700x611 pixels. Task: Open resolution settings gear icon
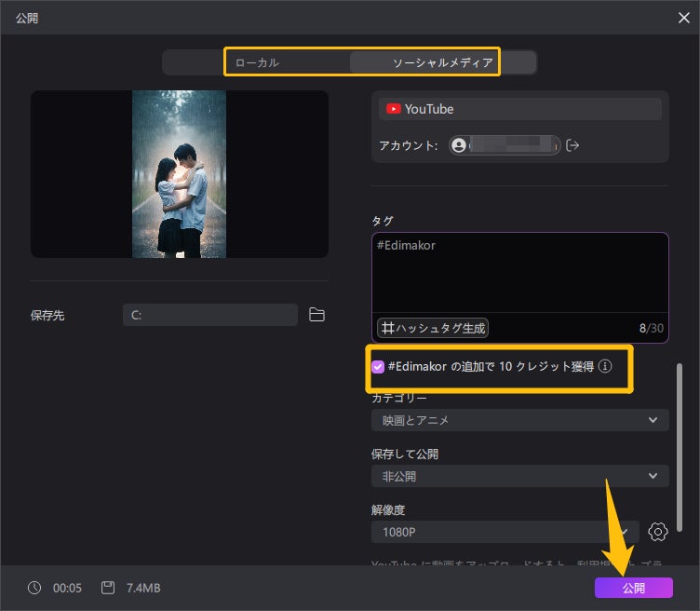point(657,532)
